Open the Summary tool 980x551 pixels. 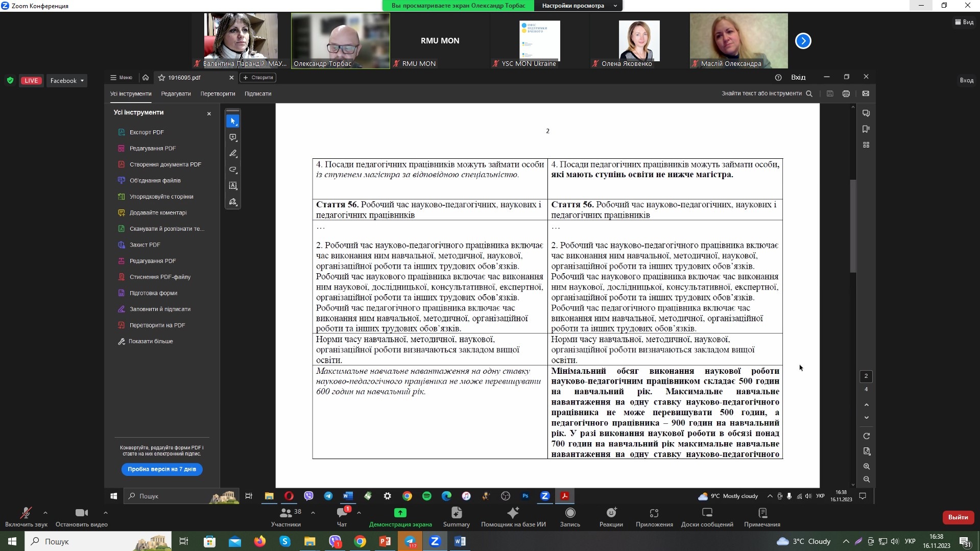(456, 513)
